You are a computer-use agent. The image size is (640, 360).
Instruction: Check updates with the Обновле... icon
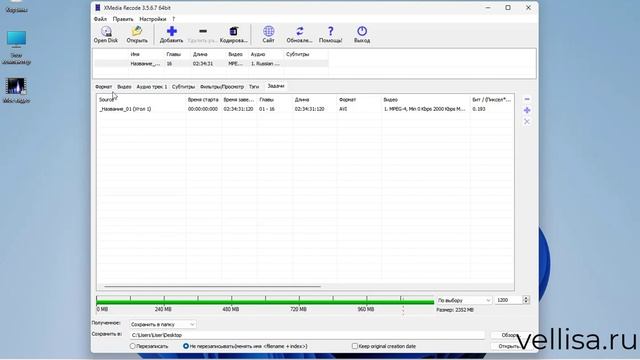tap(300, 31)
